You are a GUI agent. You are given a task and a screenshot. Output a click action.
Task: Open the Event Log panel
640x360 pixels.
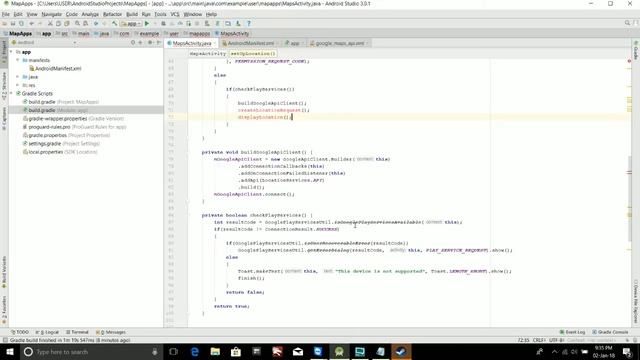pyautogui.click(x=572, y=332)
